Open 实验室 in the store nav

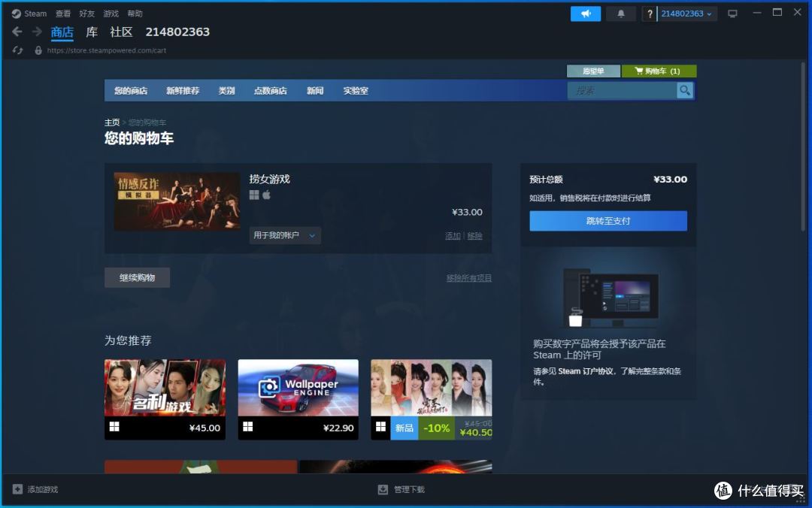(355, 91)
